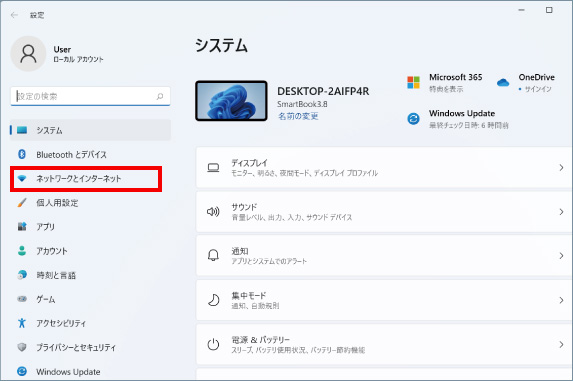Click the 設定の検索 input field
The height and width of the screenshot is (381, 573).
(90, 96)
